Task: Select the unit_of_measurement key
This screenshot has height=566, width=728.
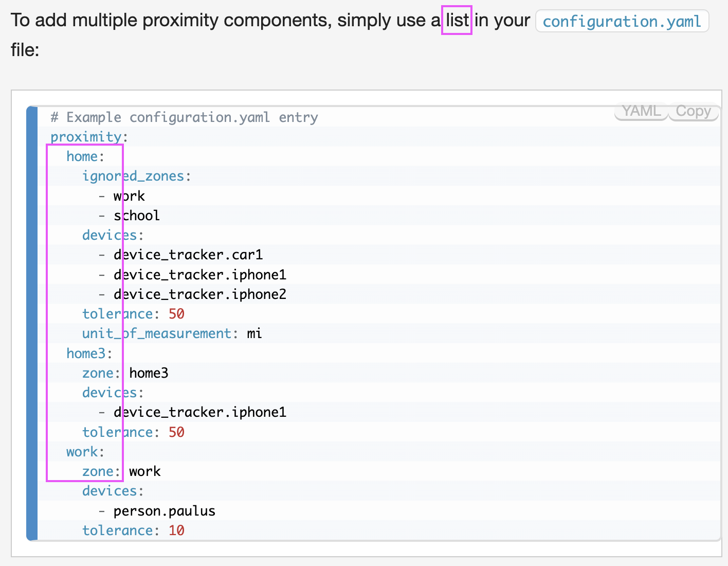Action: point(156,333)
